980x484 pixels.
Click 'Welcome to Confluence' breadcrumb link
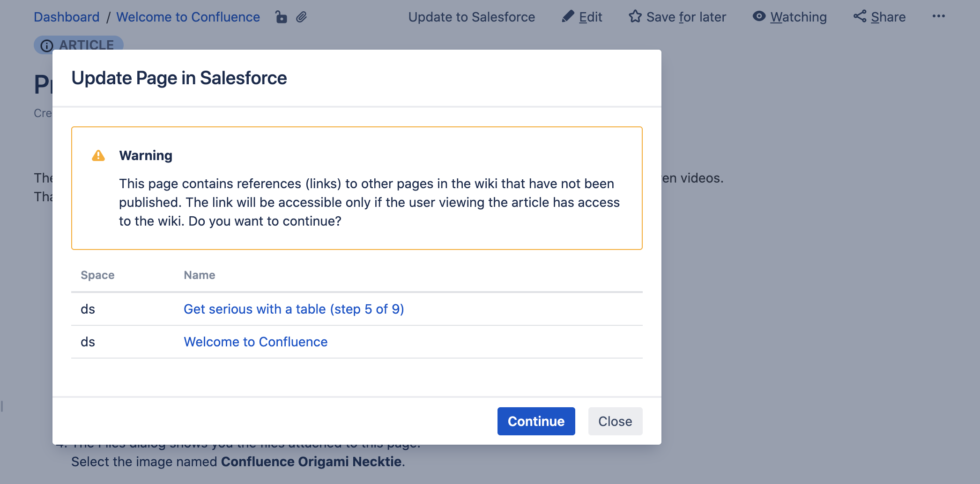click(x=188, y=17)
